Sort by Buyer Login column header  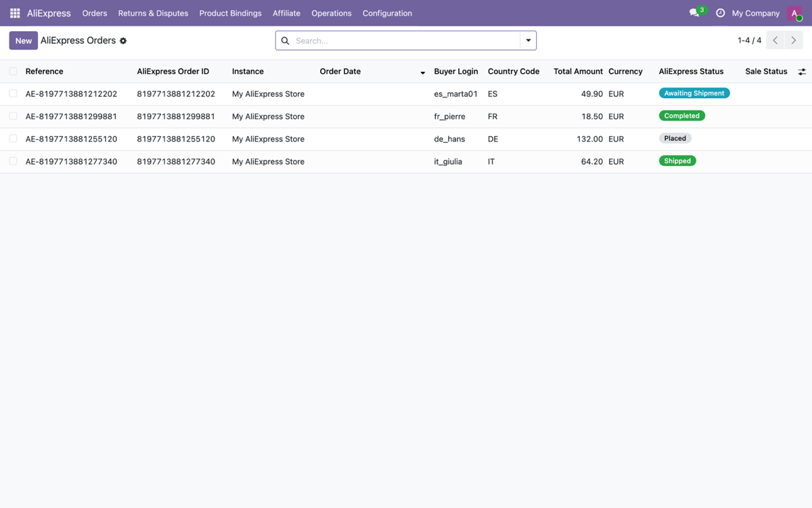[456, 71]
